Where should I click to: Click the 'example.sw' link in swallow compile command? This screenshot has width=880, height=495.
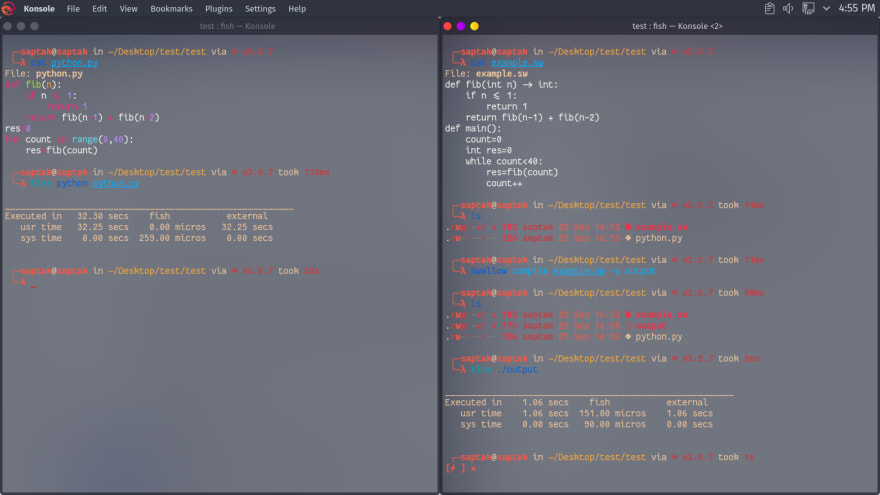(x=579, y=271)
